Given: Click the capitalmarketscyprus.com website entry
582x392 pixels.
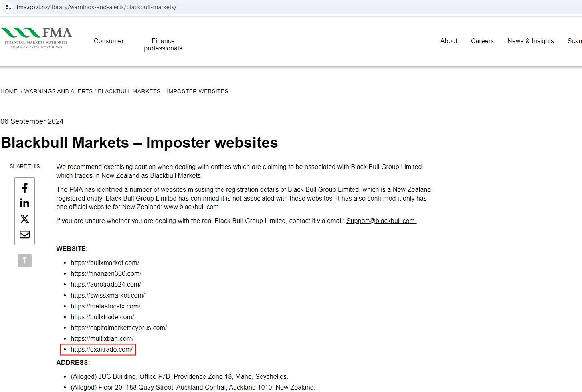Looking at the screenshot, I should (x=119, y=328).
